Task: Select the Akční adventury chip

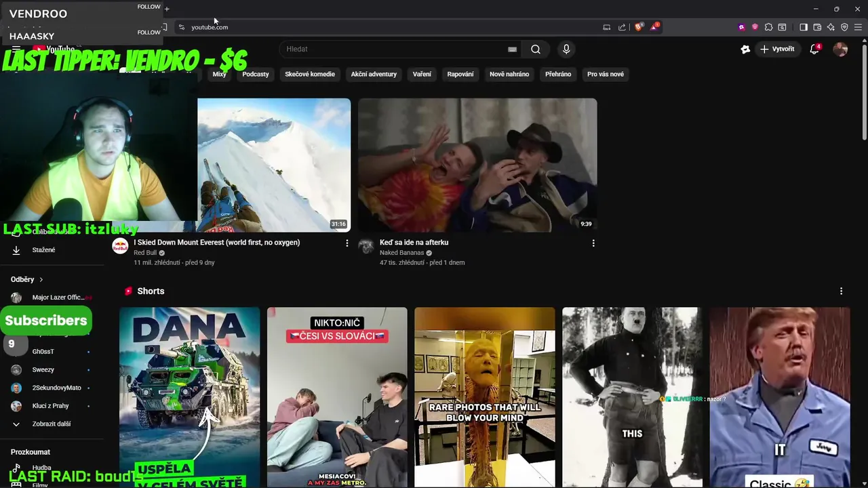Action: [374, 74]
